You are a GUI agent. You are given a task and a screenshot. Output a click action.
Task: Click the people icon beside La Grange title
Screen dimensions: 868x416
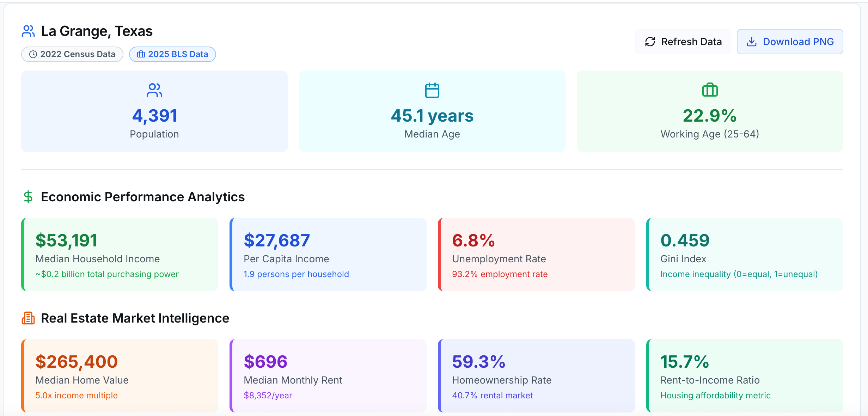tap(28, 31)
